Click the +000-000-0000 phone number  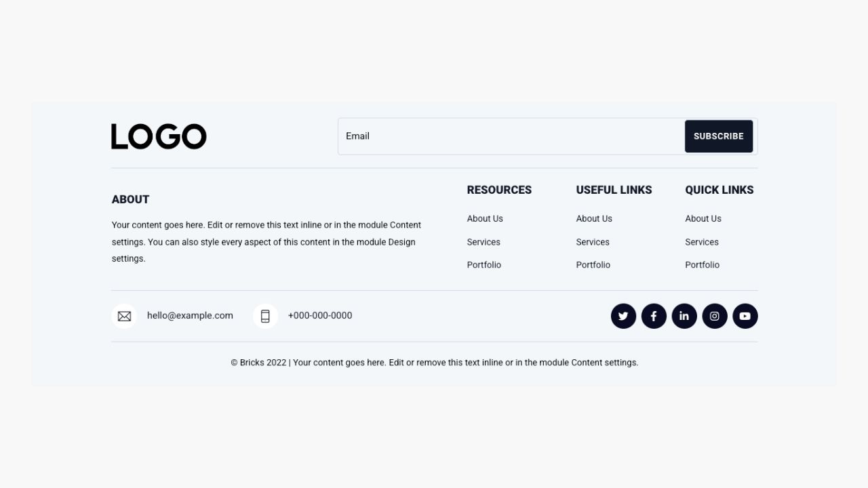point(320,316)
